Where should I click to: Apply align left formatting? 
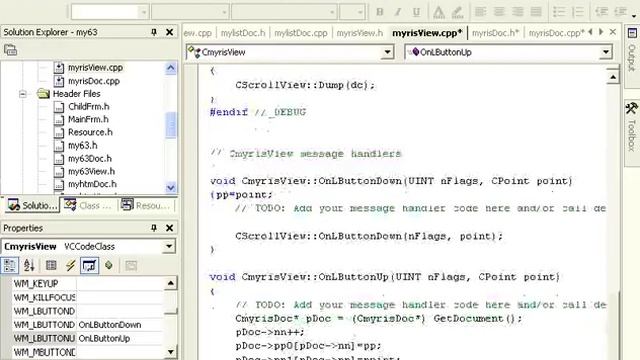(x=480, y=12)
